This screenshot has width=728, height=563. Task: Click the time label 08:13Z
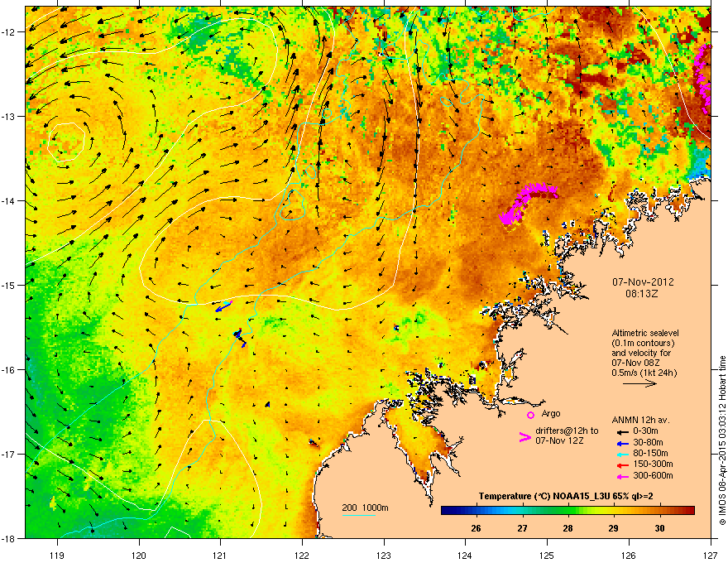point(642,294)
